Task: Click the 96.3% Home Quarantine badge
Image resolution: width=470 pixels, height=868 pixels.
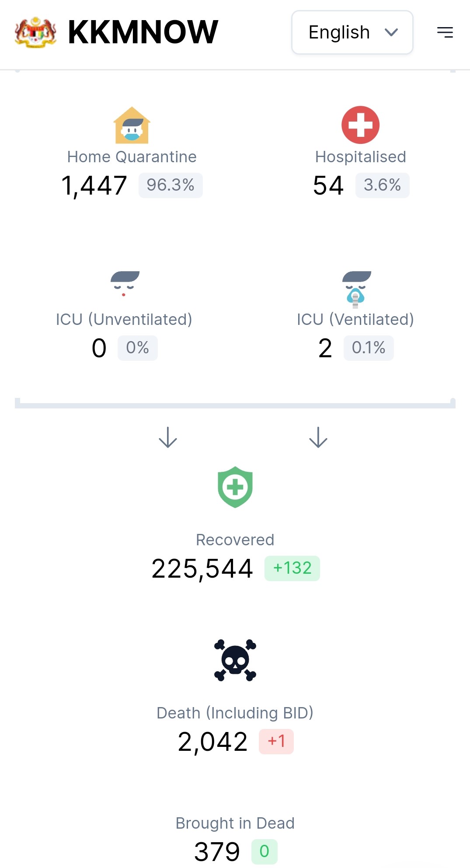Action: [x=171, y=185]
